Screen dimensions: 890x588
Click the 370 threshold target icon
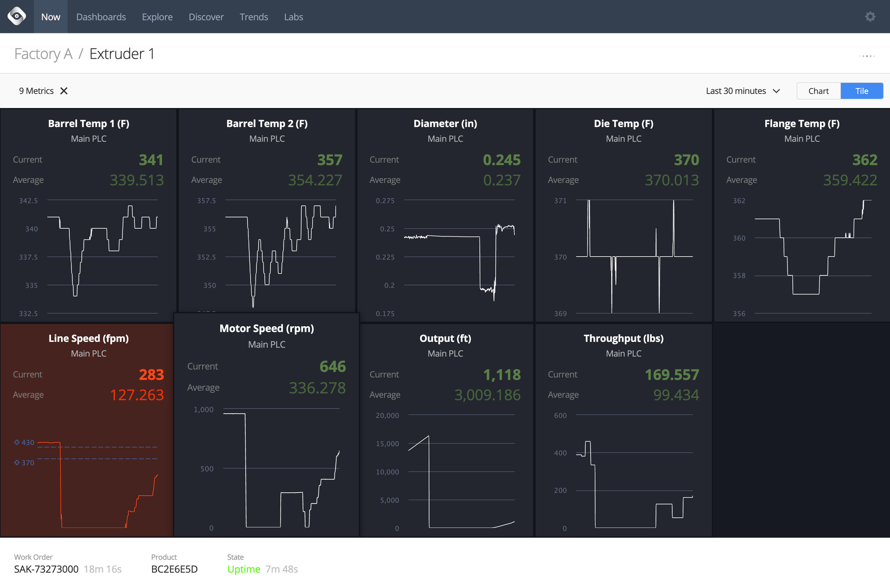[15, 462]
